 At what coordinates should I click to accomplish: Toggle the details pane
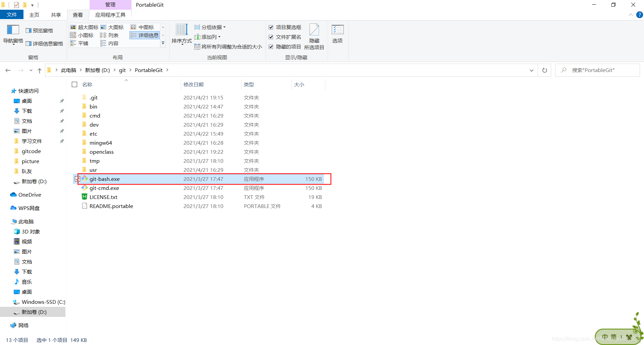(44, 44)
